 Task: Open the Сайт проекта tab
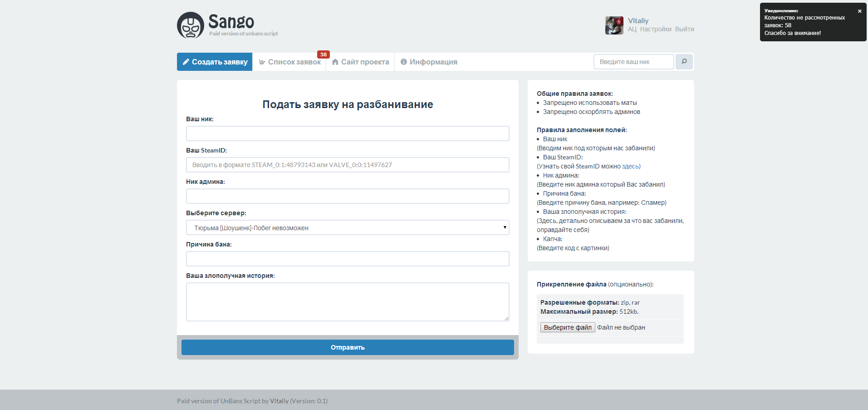(x=360, y=62)
